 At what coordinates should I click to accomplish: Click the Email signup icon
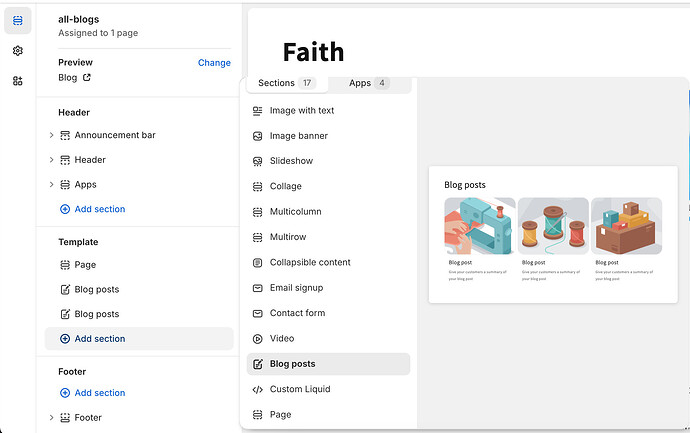pos(257,288)
